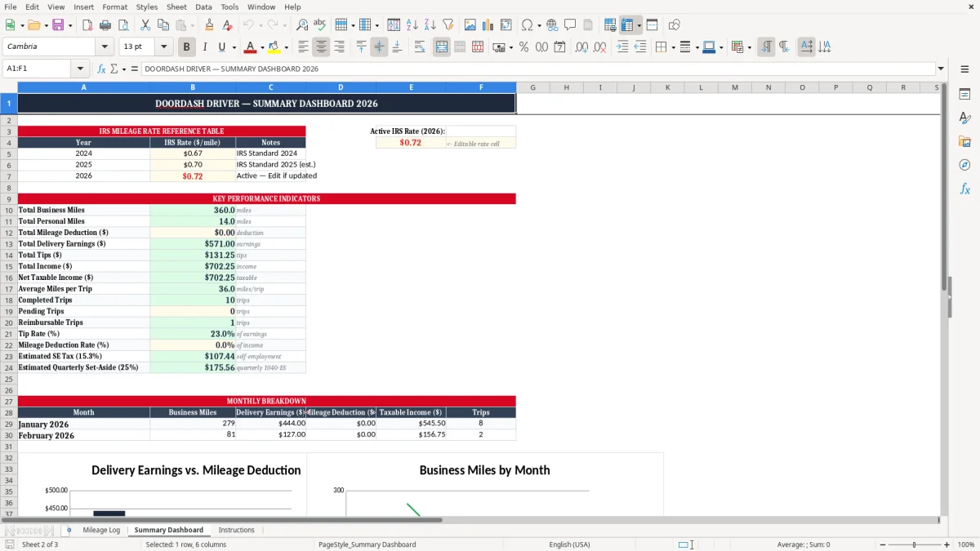Open the Function Wizard
This screenshot has width=980, height=551.
click(x=101, y=69)
